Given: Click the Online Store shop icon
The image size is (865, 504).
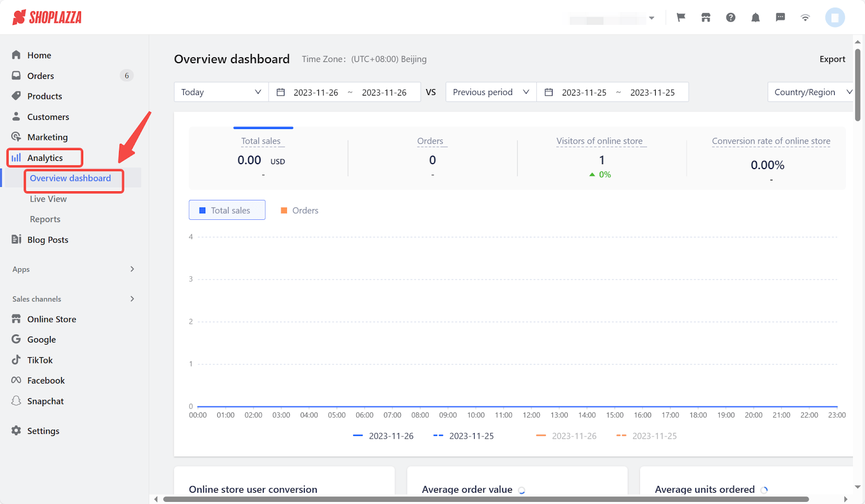Looking at the screenshot, I should pos(16,319).
